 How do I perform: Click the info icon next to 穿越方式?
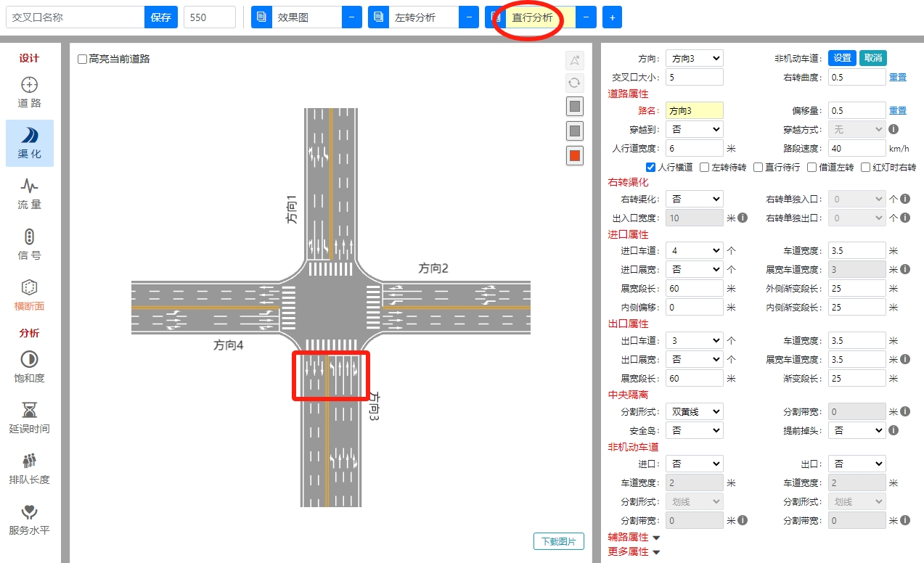894,129
